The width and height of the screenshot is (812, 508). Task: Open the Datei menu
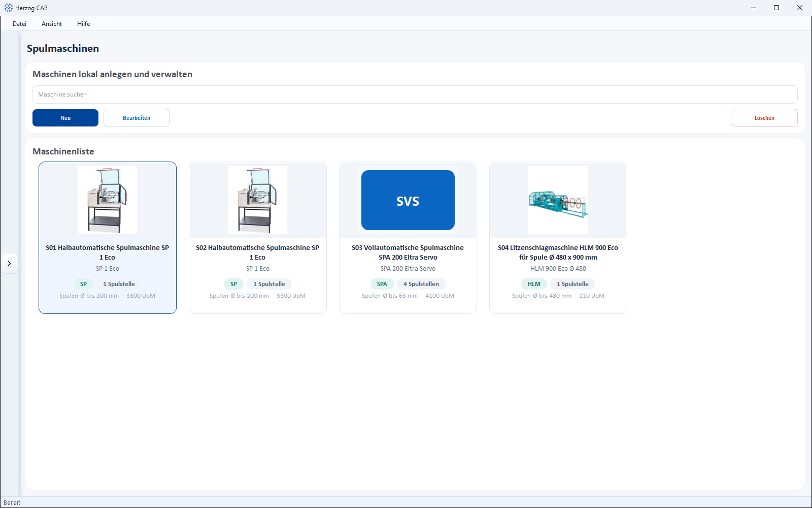coord(19,24)
